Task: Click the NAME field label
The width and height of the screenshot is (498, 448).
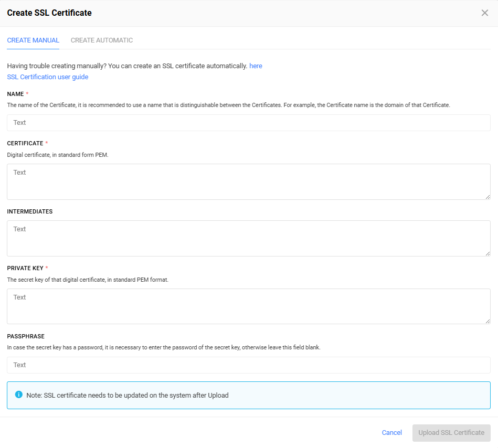Action: pos(16,94)
